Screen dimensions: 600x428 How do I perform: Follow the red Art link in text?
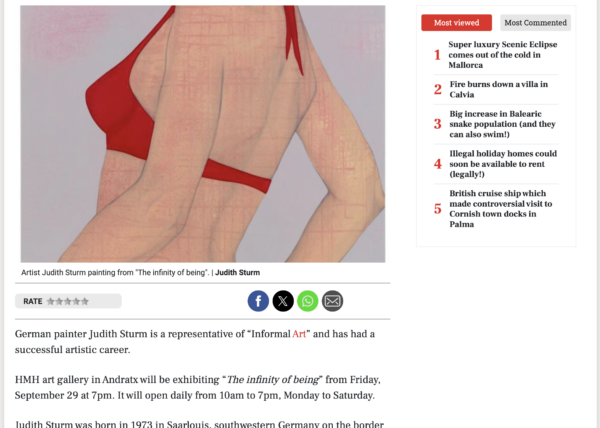[x=299, y=334]
